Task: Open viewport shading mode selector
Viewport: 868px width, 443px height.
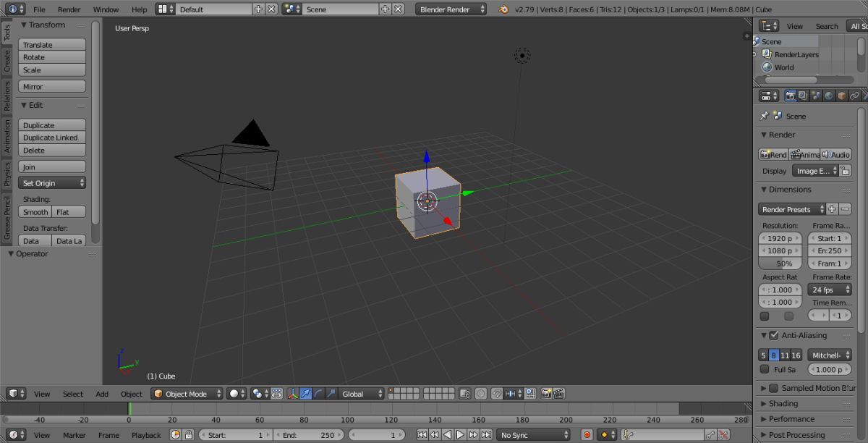Action: pos(237,394)
